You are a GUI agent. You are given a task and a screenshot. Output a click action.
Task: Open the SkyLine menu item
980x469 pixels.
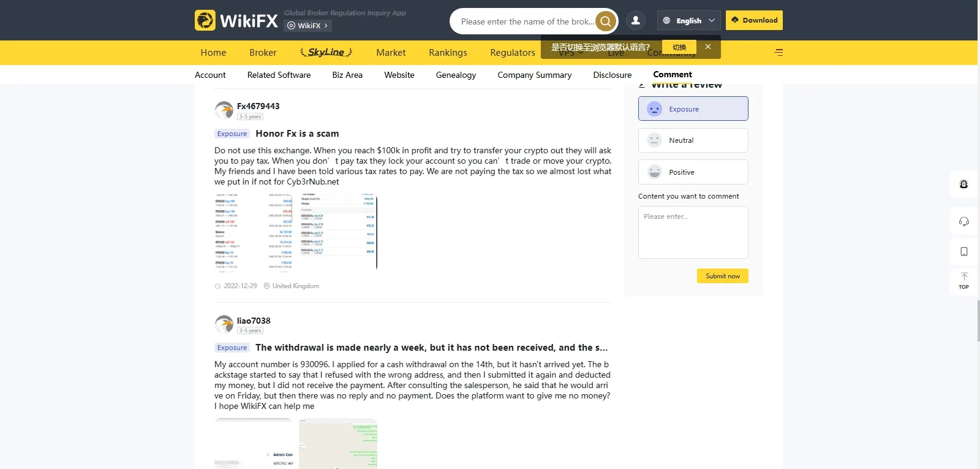(x=326, y=53)
